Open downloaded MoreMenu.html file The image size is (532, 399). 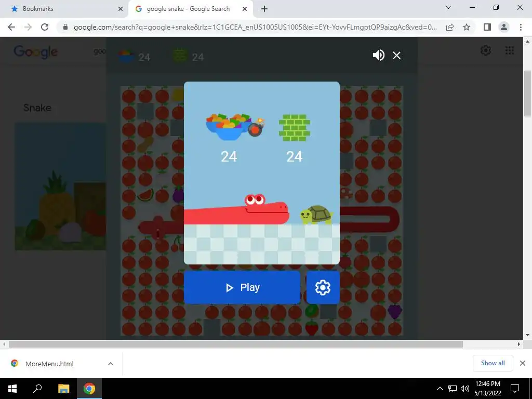49,364
